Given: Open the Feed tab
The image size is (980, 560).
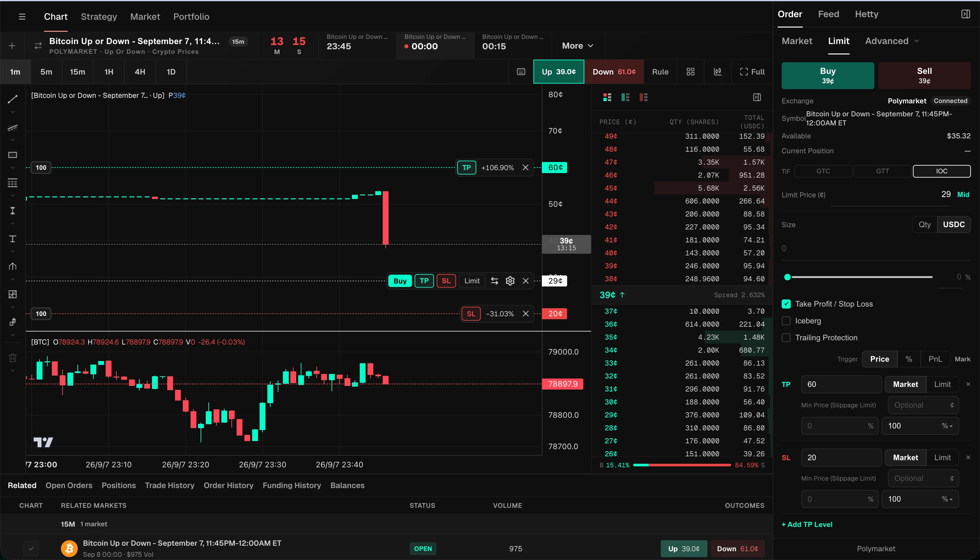Looking at the screenshot, I should click(x=828, y=14).
